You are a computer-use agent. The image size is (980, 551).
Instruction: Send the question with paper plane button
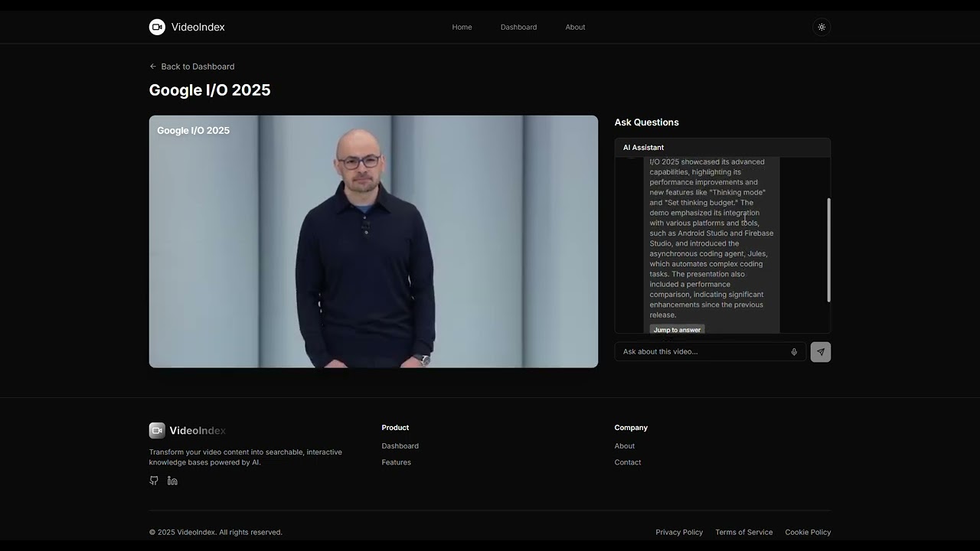point(821,352)
